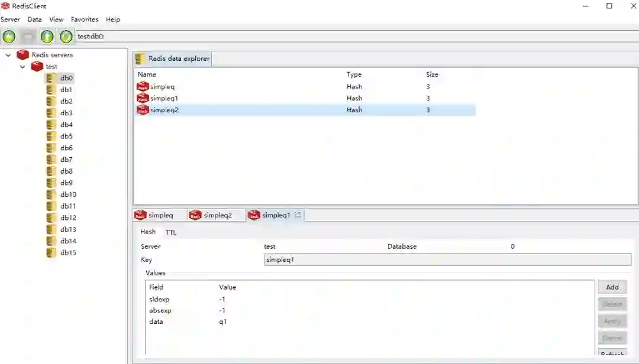Click the Key field containing simpleq1
The image size is (639, 364).
(447, 260)
